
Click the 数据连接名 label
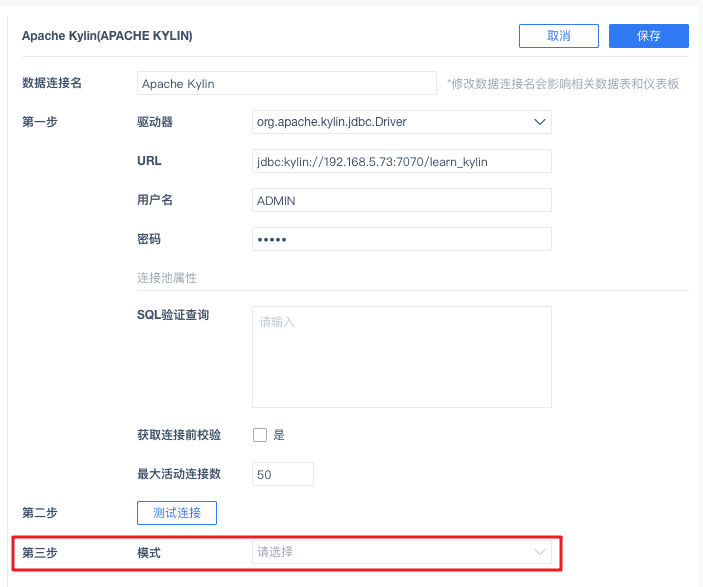pos(52,83)
